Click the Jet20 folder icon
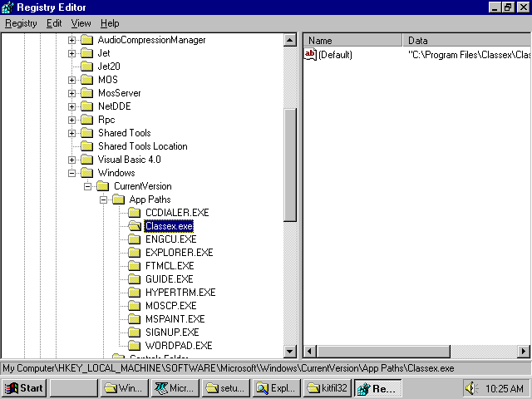 (x=86, y=66)
